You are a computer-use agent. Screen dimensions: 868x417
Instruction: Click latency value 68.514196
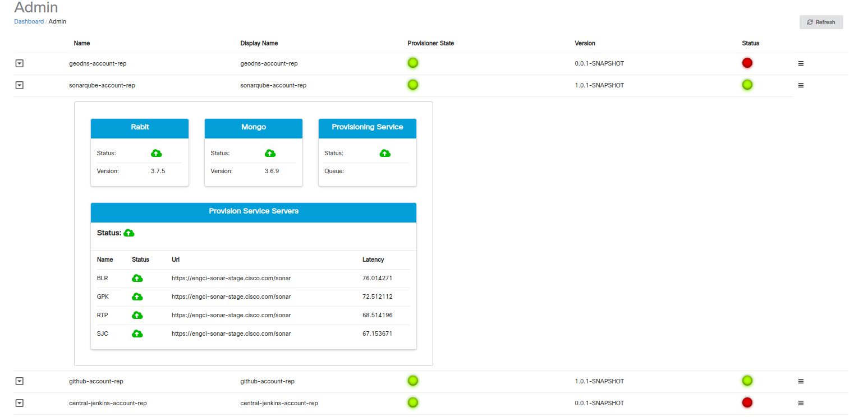pyautogui.click(x=378, y=315)
